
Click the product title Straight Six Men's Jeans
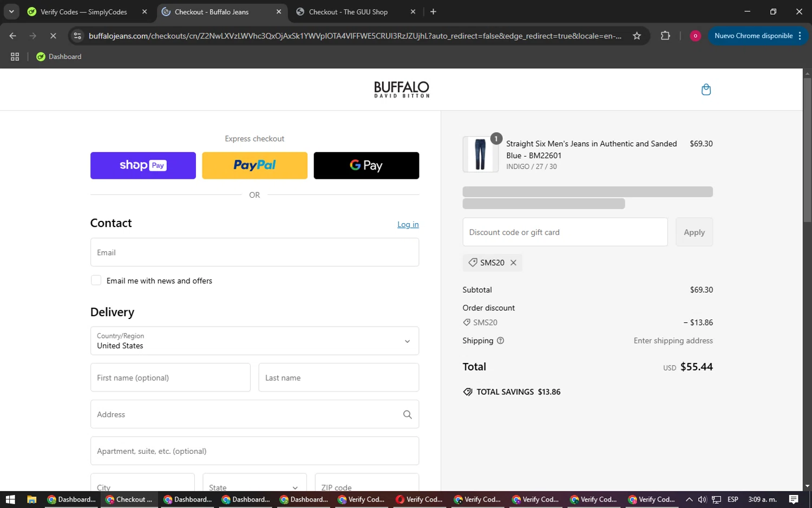coord(591,149)
